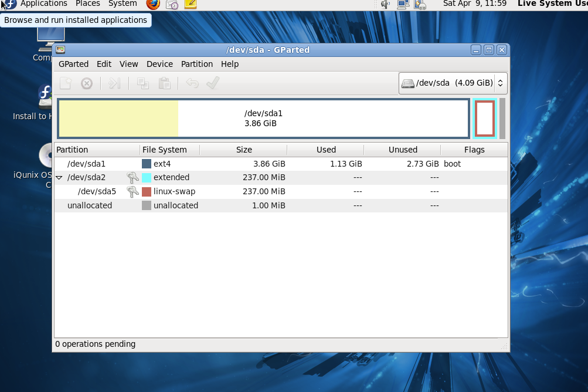The height and width of the screenshot is (392, 588).
Task: Minimize the GParted window
Action: (476, 50)
